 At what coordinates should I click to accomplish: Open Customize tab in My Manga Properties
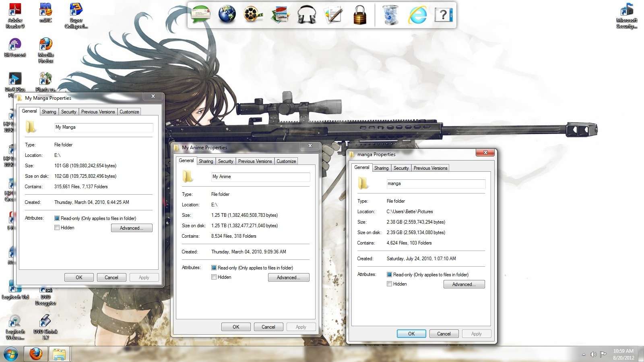coord(129,112)
